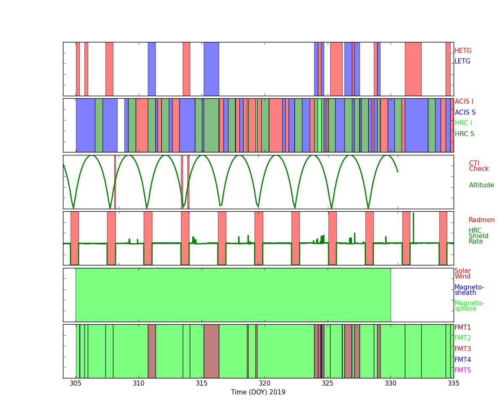Click the x-axis tick label 310
The width and height of the screenshot is (504, 420).
[139, 383]
